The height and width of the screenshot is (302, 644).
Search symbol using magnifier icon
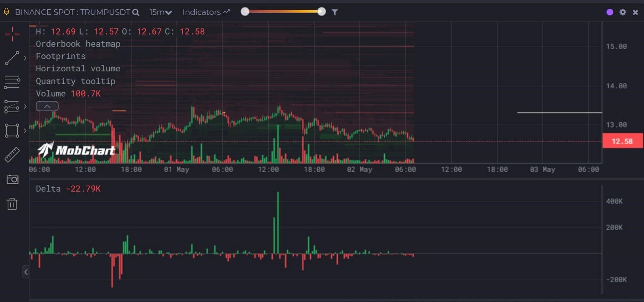(x=136, y=12)
